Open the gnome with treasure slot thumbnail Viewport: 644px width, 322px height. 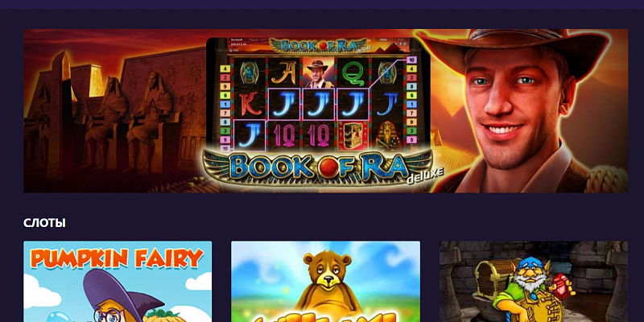534,281
